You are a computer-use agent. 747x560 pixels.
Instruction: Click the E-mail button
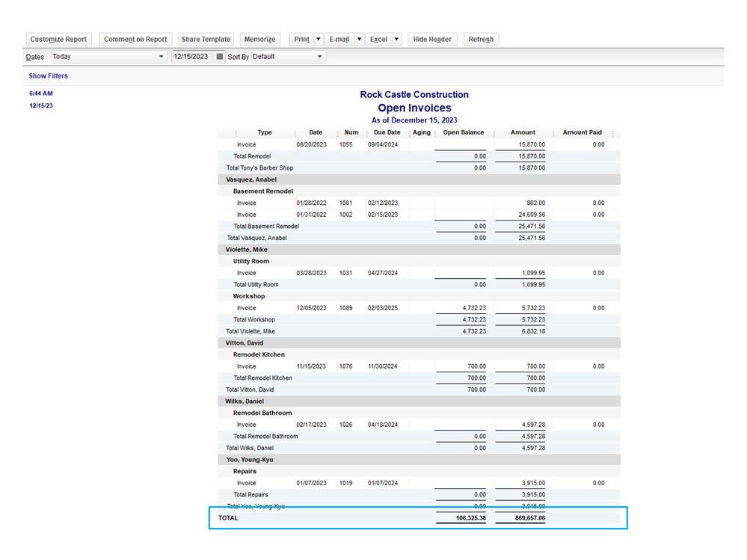point(339,40)
